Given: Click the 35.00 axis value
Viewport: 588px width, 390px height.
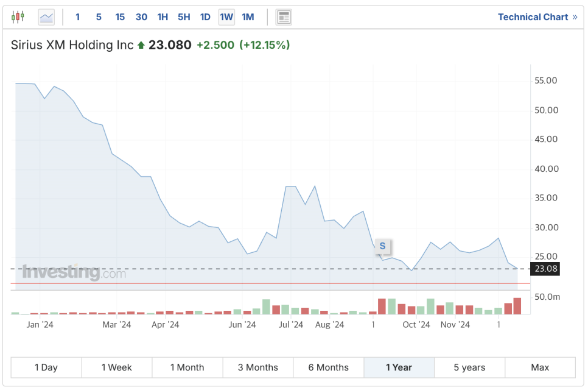Looking at the screenshot, I should pyautogui.click(x=546, y=198).
